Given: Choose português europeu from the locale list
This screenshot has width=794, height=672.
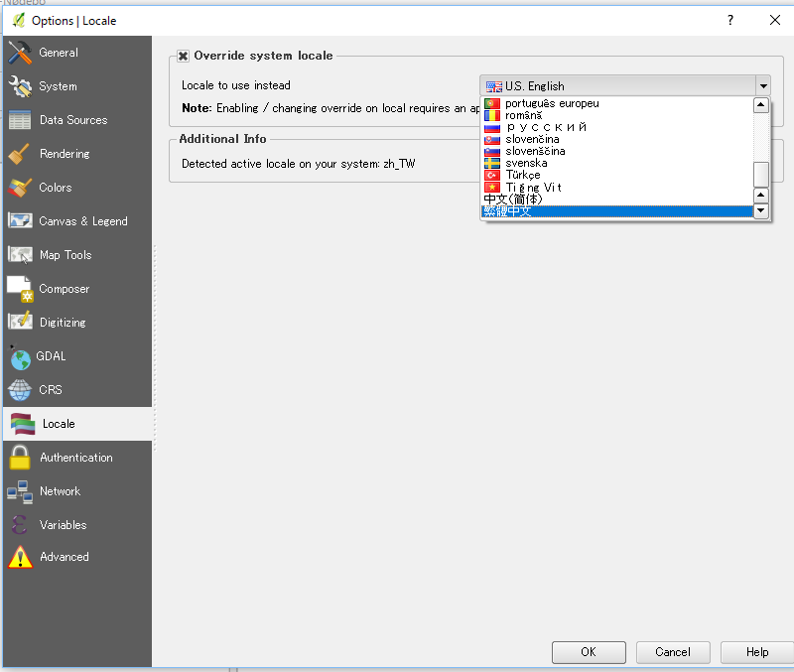Looking at the screenshot, I should point(617,103).
